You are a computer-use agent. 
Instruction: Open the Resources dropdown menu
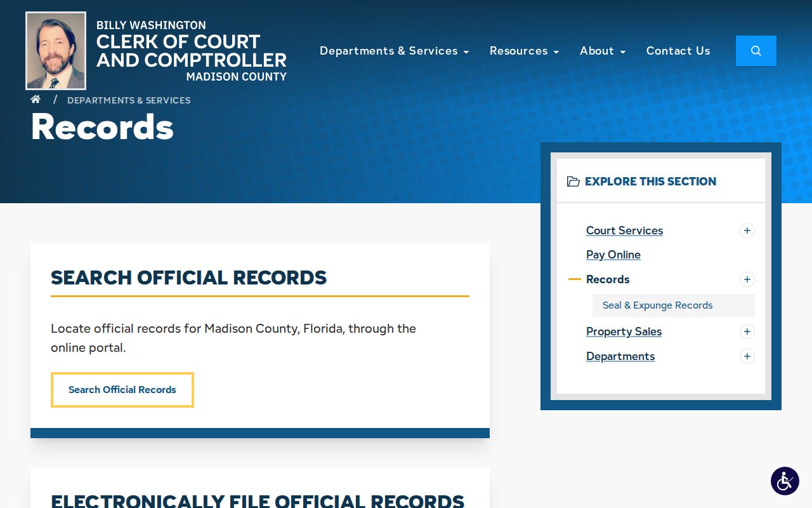coord(524,51)
